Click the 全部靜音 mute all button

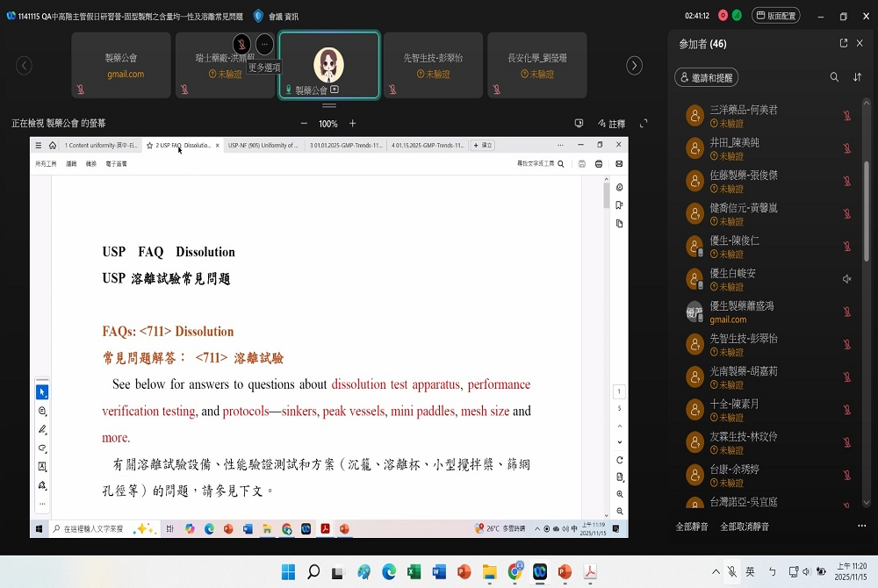tap(692, 527)
